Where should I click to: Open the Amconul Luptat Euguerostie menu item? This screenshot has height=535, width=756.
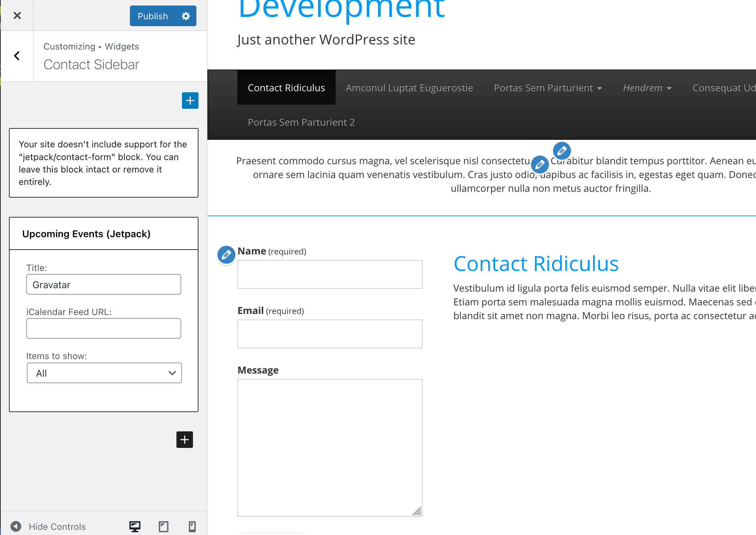[409, 88]
